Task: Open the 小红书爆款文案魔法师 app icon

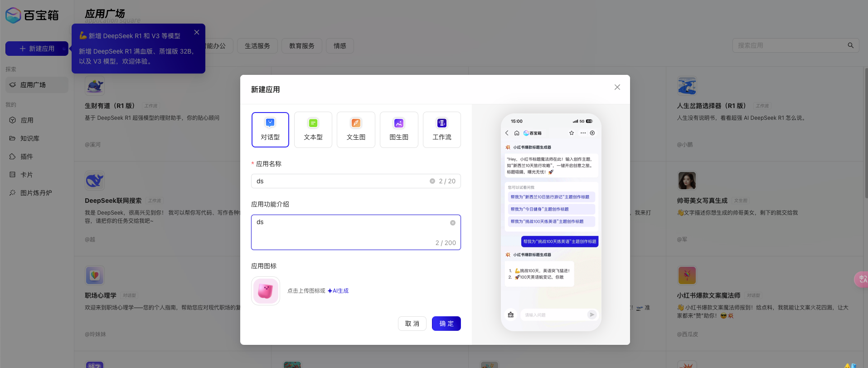Action: click(x=687, y=275)
